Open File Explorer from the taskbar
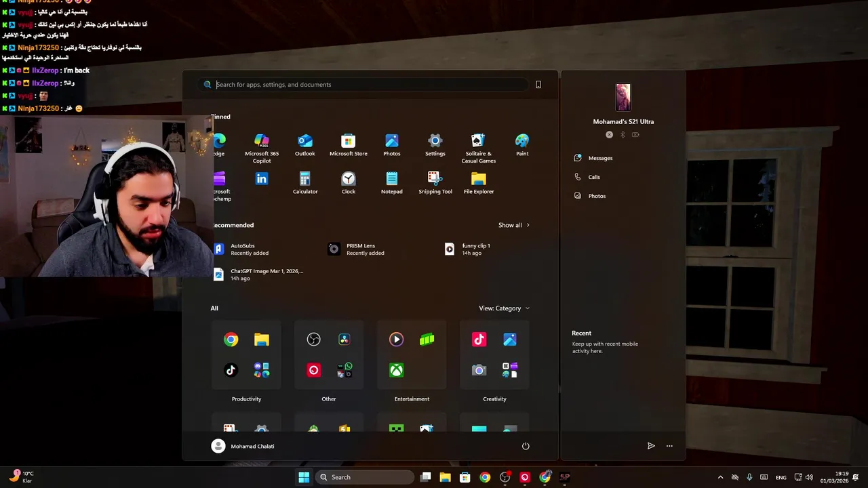The width and height of the screenshot is (868, 488). tap(445, 477)
